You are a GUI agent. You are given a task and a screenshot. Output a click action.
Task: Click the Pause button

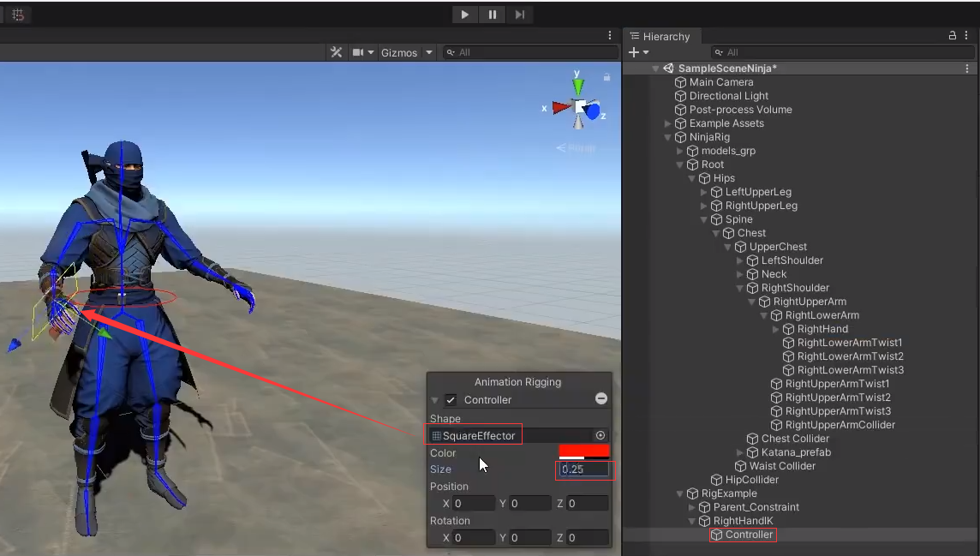[493, 15]
